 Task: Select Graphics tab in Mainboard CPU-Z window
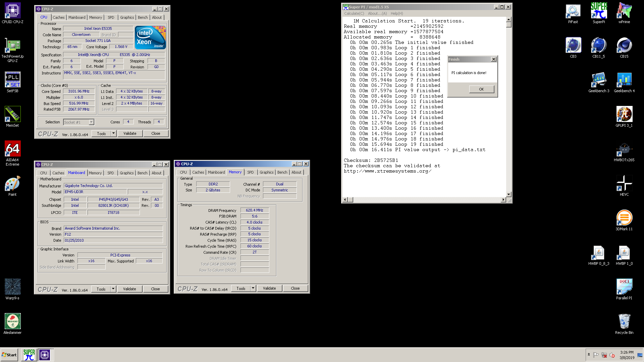point(127,173)
